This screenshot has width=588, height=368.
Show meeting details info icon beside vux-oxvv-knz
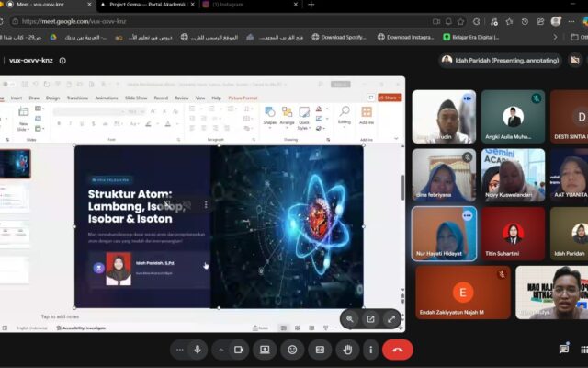click(62, 61)
